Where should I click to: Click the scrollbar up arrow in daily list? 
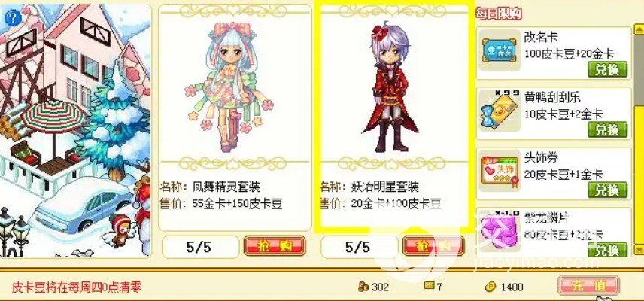coord(639,29)
